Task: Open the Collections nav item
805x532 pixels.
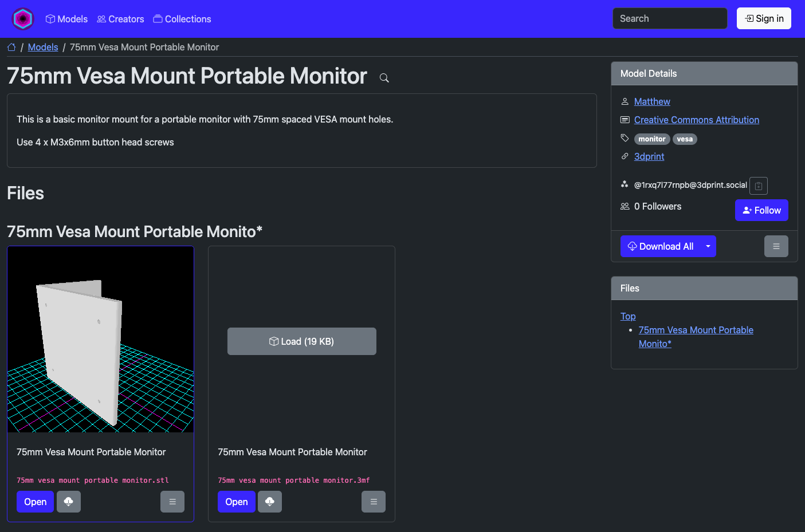Action: pos(182,19)
